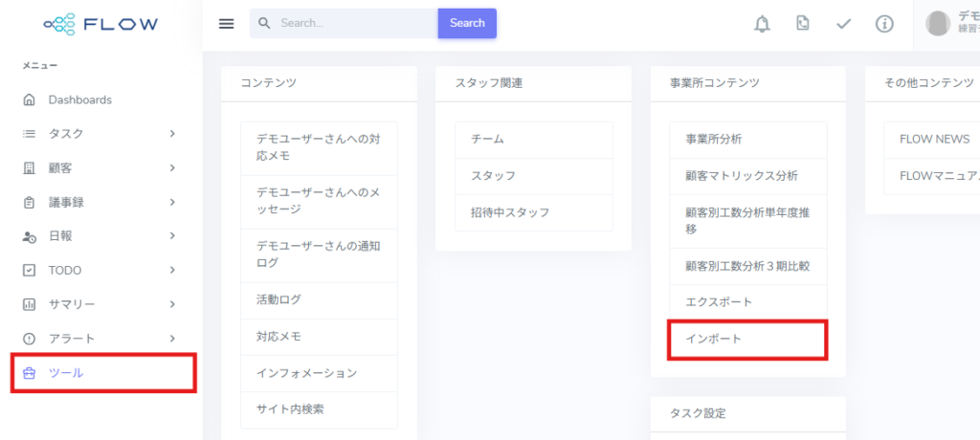Open 活動ログ under コンテンツ
The image size is (980, 440).
278,300
